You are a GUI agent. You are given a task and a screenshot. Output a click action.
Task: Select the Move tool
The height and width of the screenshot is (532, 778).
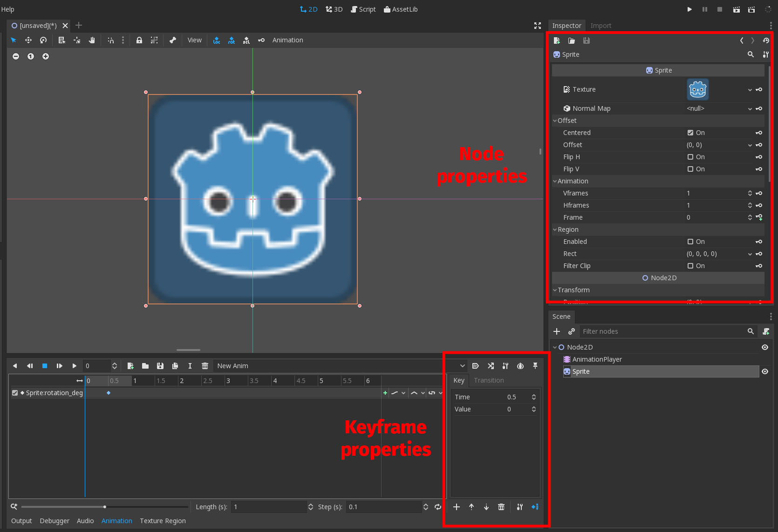coord(28,40)
